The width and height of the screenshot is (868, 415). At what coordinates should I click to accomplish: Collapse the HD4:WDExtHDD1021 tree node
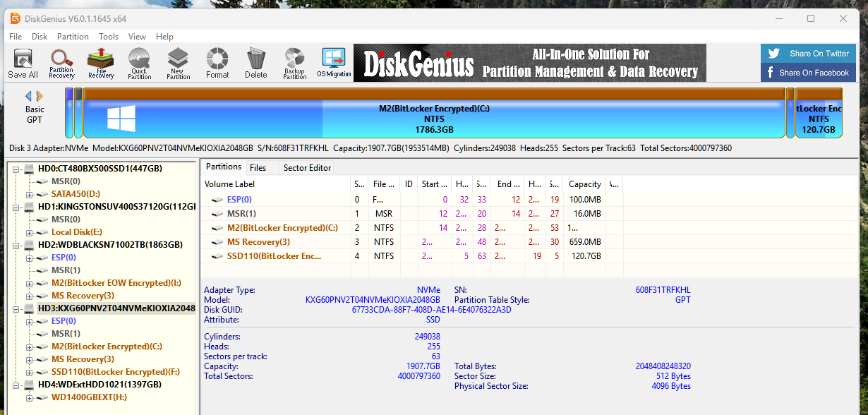click(x=16, y=385)
